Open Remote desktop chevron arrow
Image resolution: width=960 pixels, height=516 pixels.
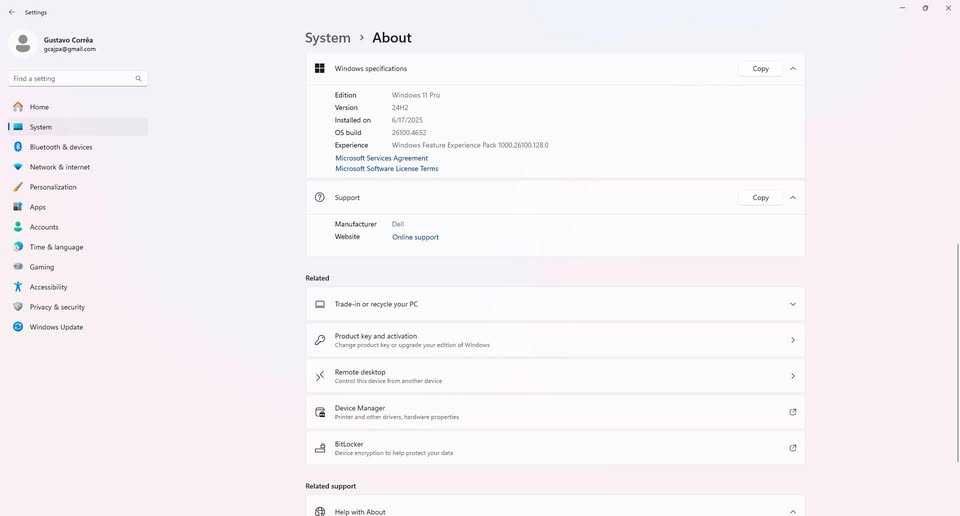point(793,376)
